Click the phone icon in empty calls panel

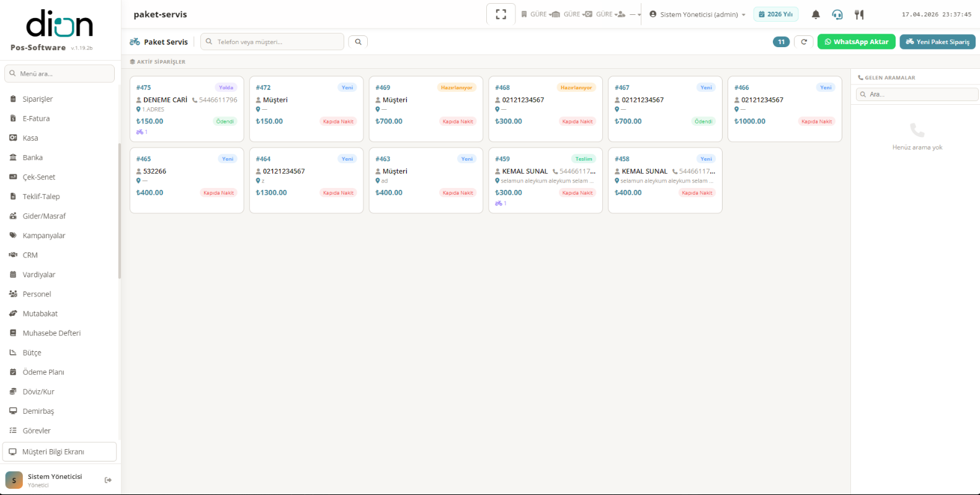pyautogui.click(x=917, y=130)
